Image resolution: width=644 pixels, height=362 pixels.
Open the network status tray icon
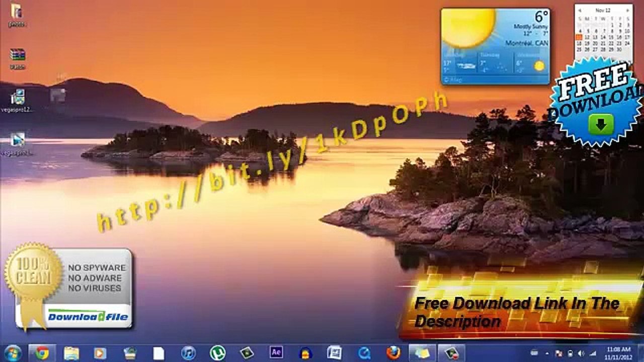point(593,353)
